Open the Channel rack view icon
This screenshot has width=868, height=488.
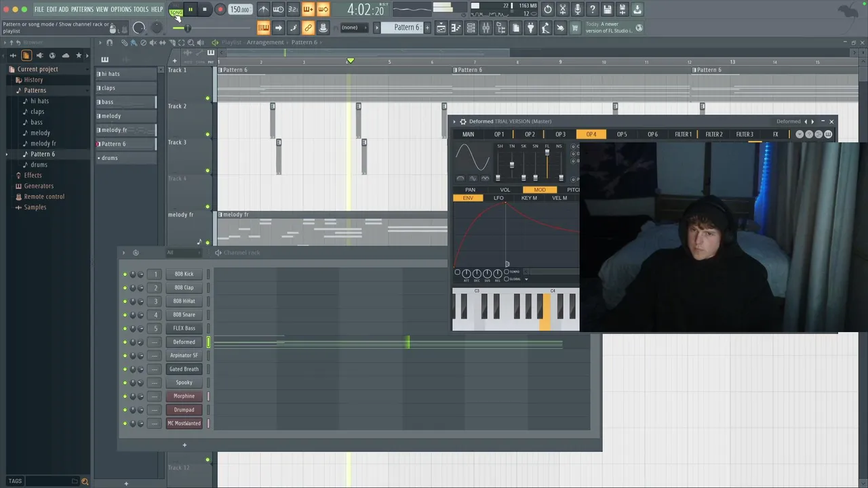point(471,28)
